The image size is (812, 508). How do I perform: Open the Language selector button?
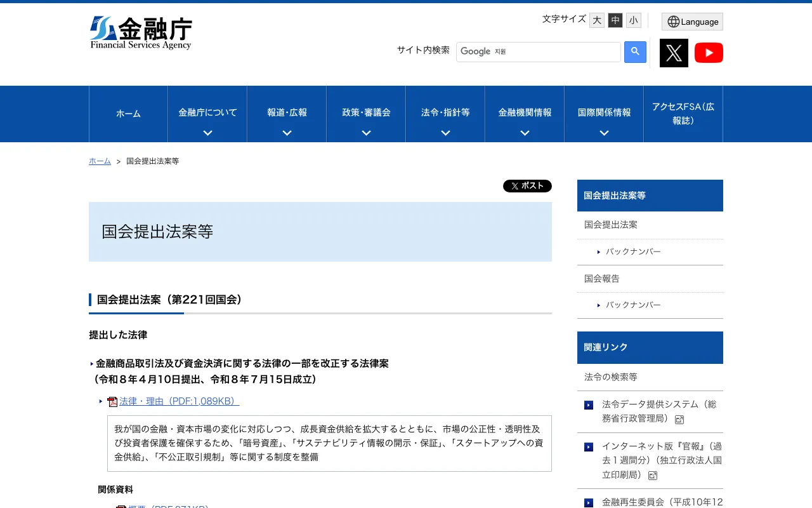[692, 22]
